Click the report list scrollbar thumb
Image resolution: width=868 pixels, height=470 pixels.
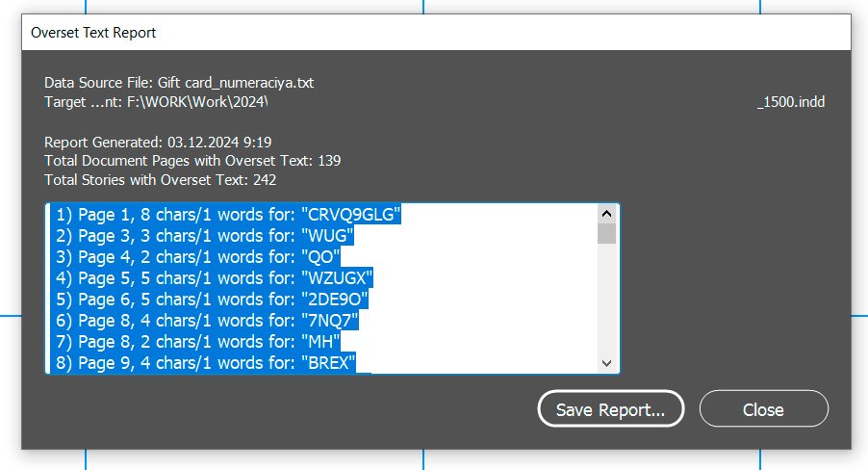click(606, 233)
